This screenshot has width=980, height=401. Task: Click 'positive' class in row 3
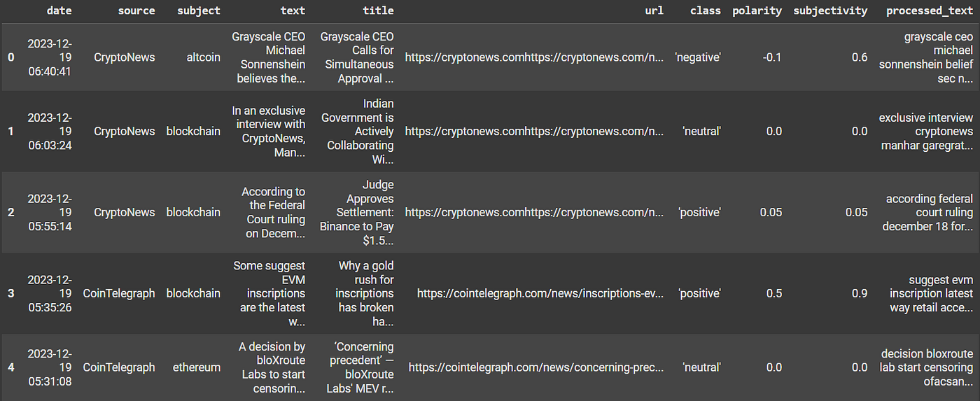pyautogui.click(x=700, y=293)
